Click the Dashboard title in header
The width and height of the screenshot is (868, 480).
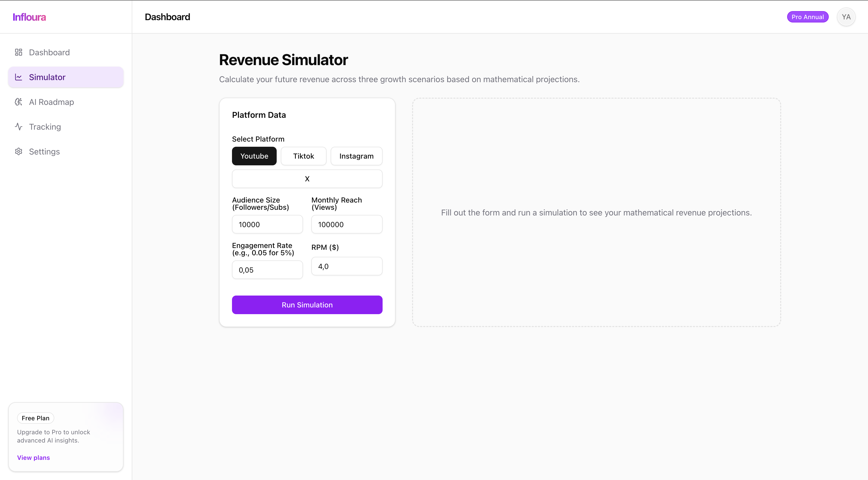(x=167, y=17)
